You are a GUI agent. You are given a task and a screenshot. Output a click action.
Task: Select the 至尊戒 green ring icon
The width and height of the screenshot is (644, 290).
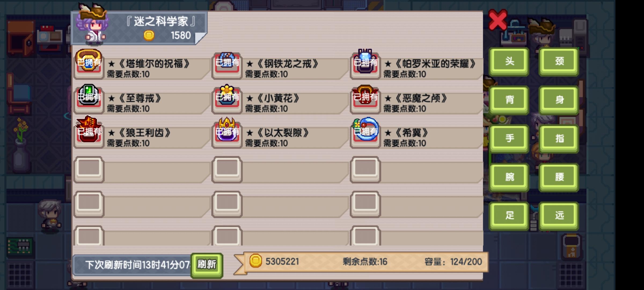[89, 98]
